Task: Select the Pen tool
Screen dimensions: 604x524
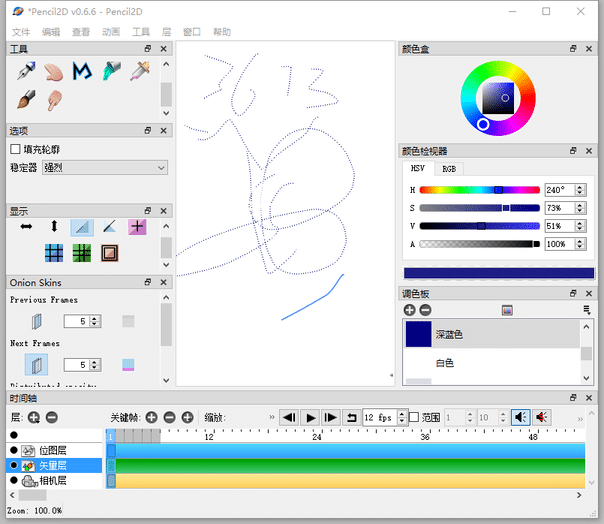Action: click(x=26, y=71)
